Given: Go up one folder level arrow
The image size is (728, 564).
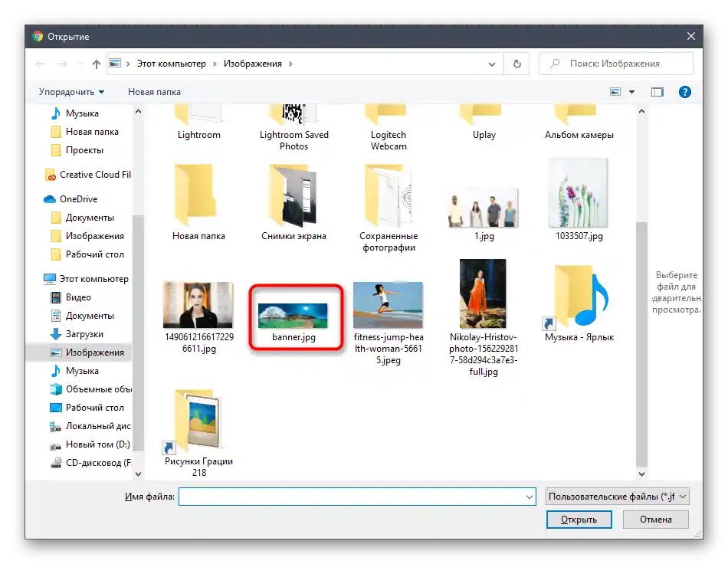Looking at the screenshot, I should [96, 64].
